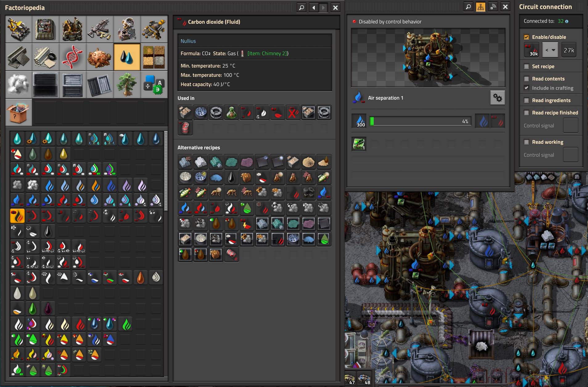Uncheck the Enable/disable checkbox
588x387 pixels.
click(x=527, y=37)
